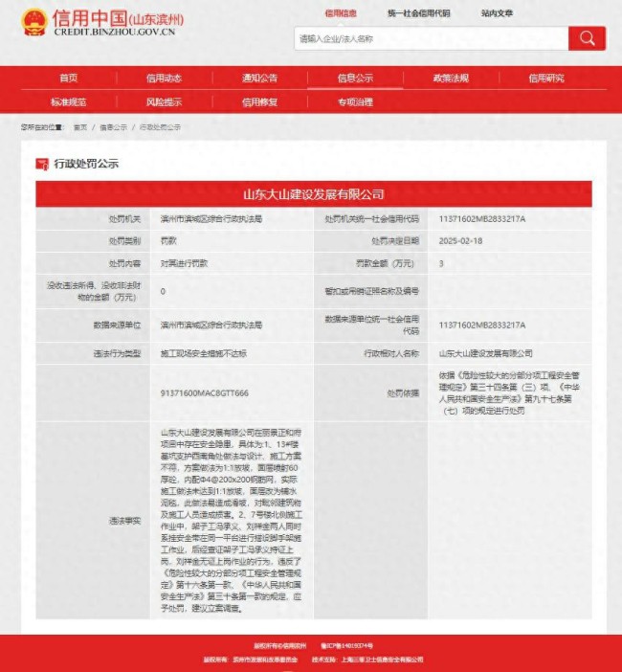
Task: Open the 标准规范 nav item
Action: [x=69, y=102]
